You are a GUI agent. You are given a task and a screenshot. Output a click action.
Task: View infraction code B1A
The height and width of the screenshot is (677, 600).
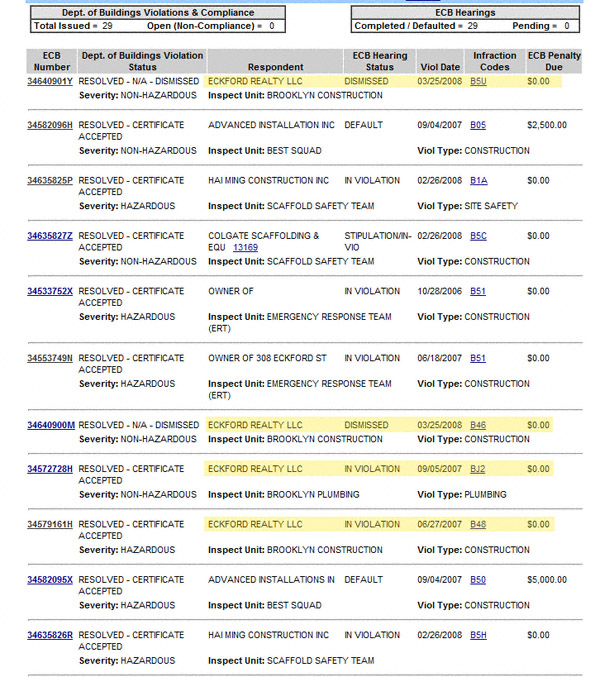(478, 181)
